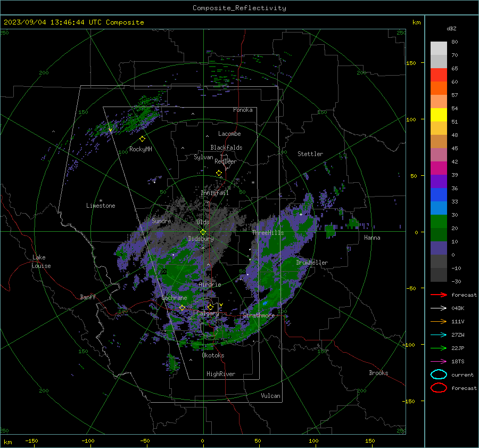This screenshot has height=448, width=479.
Task: Click the Limestone label
Action: (101, 206)
